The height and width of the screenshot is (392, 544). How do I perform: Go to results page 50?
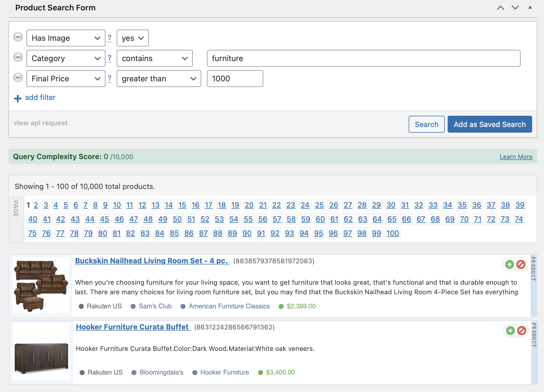[x=177, y=219]
